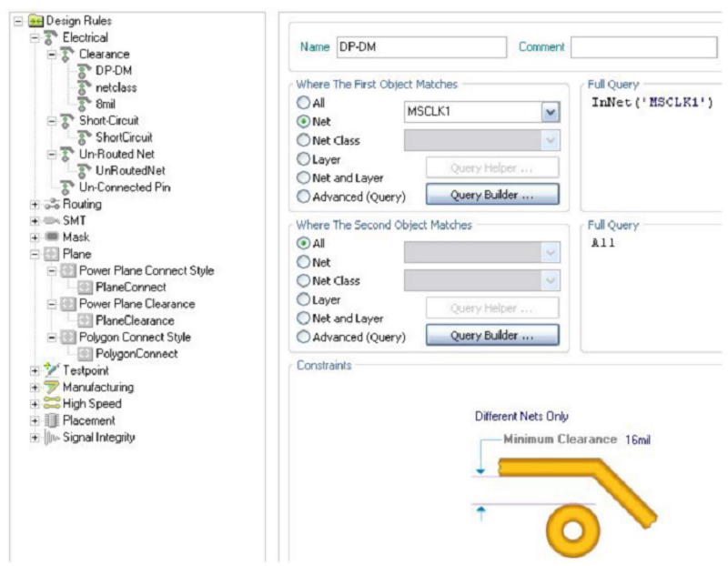Open the MSCLK1 net dropdown
This screenshot has height=566, width=728.
(550, 112)
